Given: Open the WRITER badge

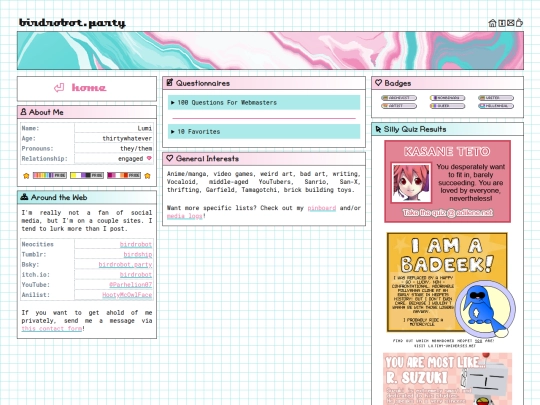Looking at the screenshot, I should pyautogui.click(x=496, y=98).
